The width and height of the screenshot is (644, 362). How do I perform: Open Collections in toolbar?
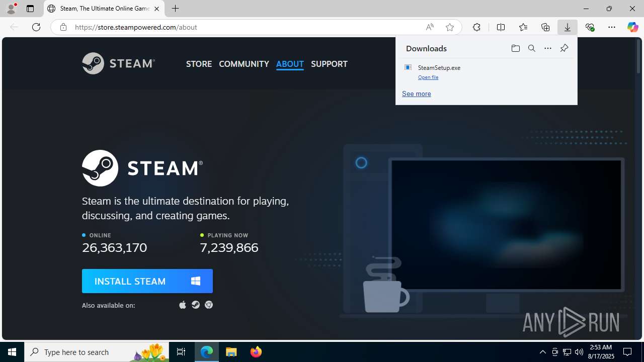click(x=545, y=27)
